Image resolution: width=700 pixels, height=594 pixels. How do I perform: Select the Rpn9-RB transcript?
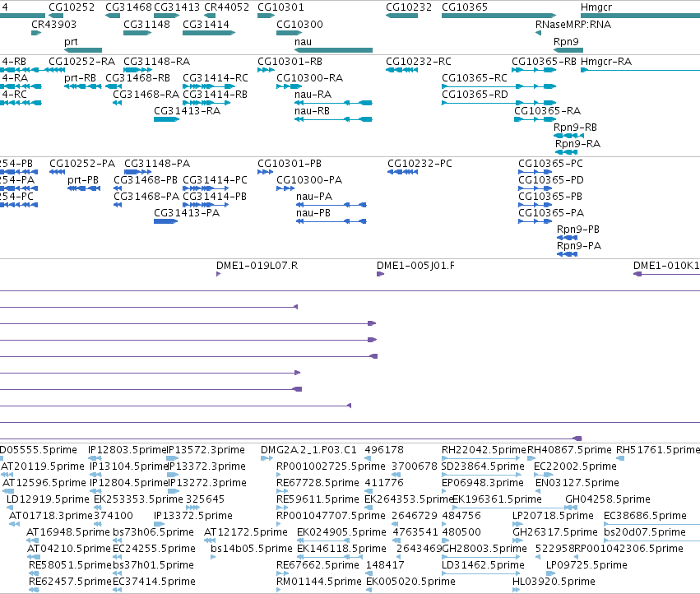click(x=568, y=136)
